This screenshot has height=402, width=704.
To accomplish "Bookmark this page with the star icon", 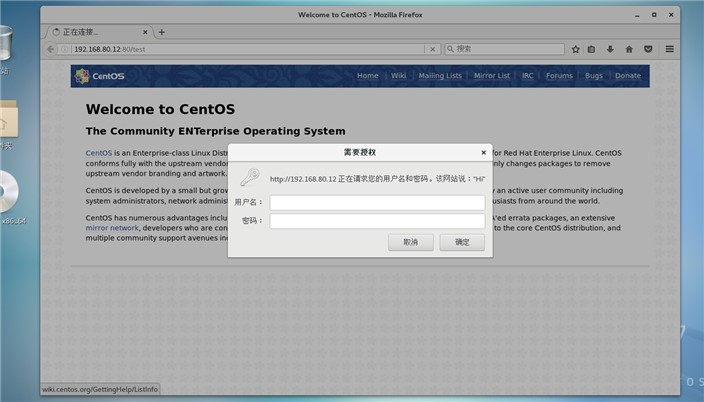I will pyautogui.click(x=576, y=49).
